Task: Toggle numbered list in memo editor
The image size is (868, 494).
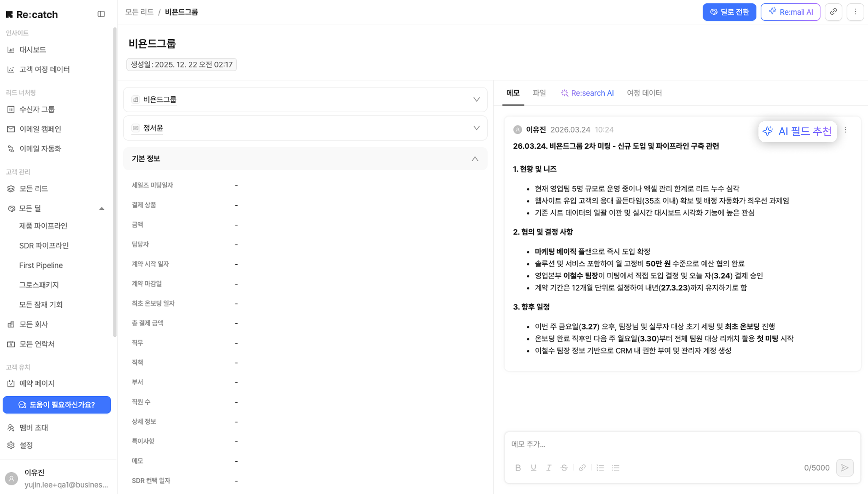Action: (x=600, y=468)
